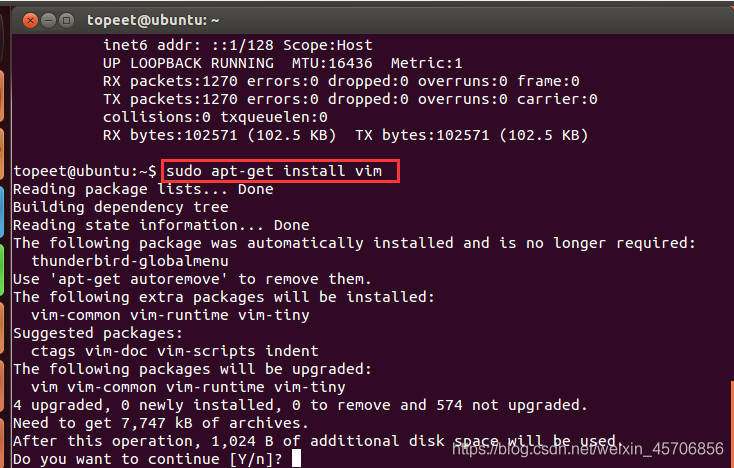The width and height of the screenshot is (734, 468).
Task: Click the topeet@ubuntu:~$ shell prompt
Action: tap(85, 171)
